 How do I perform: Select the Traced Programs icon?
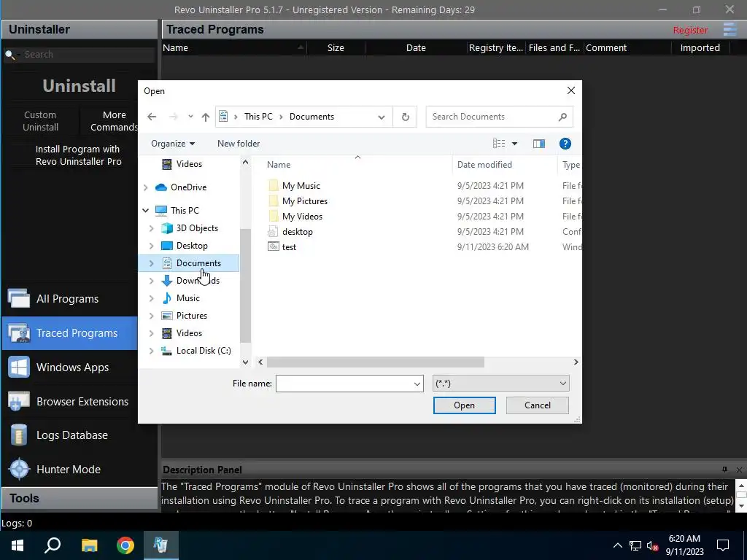pyautogui.click(x=18, y=332)
